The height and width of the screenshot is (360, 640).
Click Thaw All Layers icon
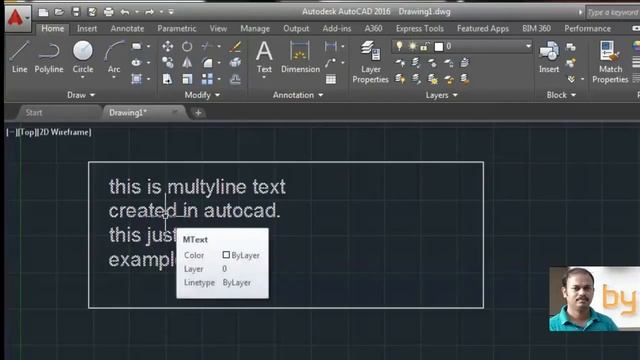pos(432,79)
